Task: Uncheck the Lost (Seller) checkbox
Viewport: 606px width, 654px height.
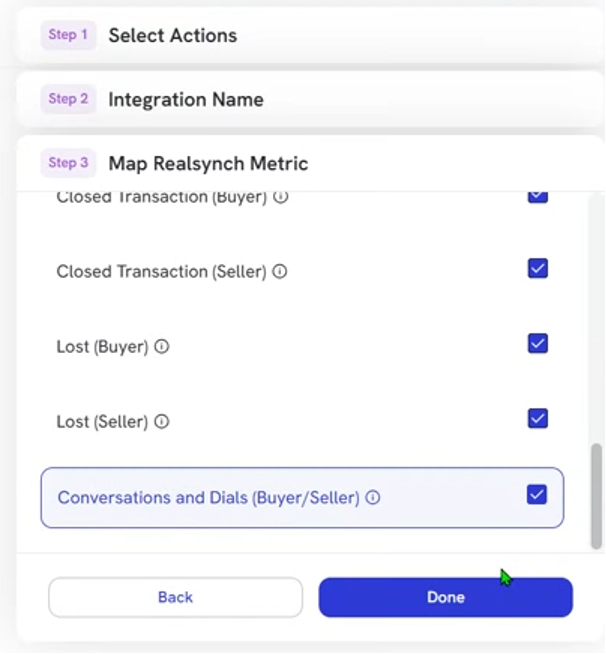Action: tap(538, 418)
